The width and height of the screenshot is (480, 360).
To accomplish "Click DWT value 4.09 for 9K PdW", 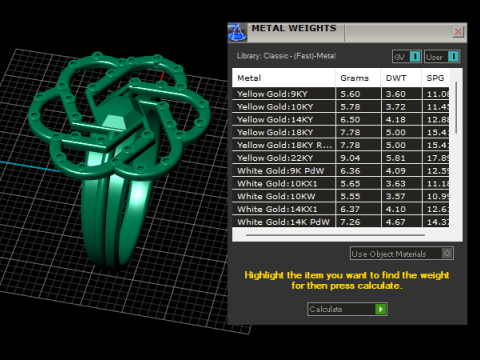I will tap(396, 171).
